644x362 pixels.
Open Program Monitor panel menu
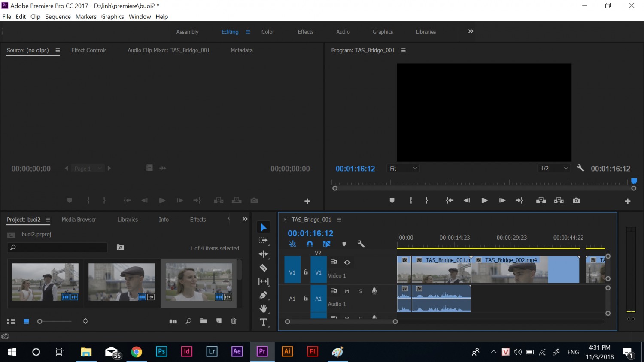[404, 50]
